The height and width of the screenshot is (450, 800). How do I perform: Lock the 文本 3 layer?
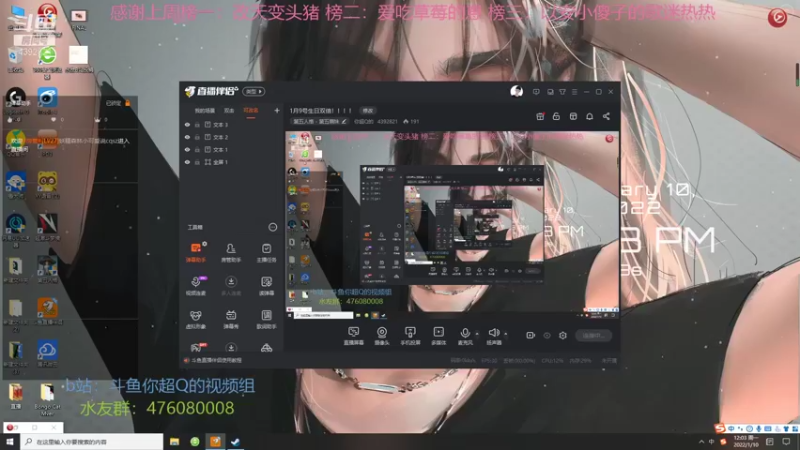(197, 124)
